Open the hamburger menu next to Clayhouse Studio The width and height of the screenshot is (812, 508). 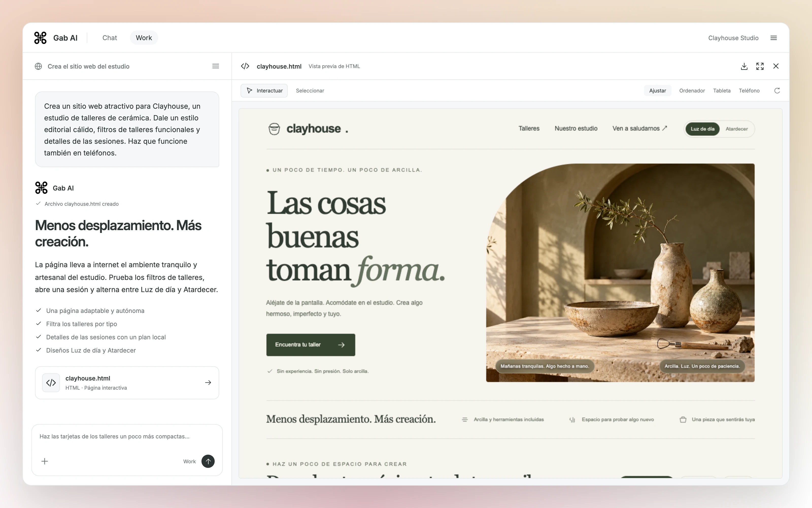(773, 38)
